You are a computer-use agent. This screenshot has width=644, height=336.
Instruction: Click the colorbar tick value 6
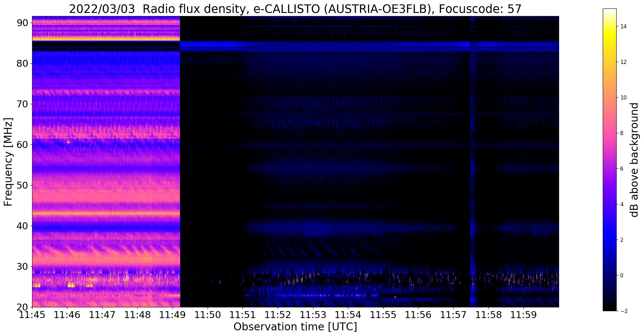[x=621, y=169]
